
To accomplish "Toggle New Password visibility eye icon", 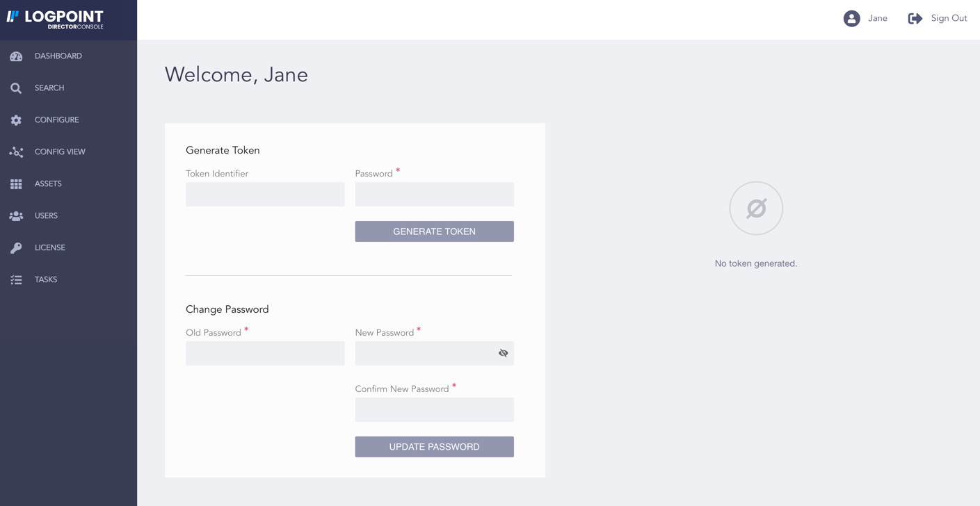I will pyautogui.click(x=503, y=353).
